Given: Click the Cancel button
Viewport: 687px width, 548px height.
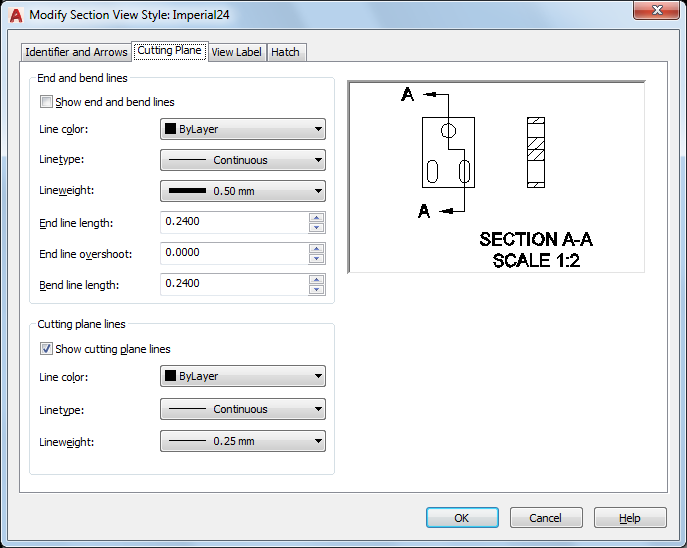Looking at the screenshot, I should tap(545, 518).
